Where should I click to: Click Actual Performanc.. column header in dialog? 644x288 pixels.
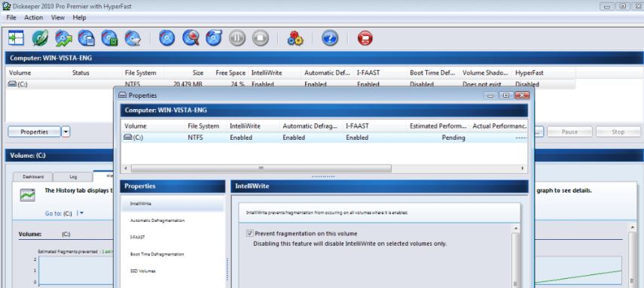[x=499, y=126]
